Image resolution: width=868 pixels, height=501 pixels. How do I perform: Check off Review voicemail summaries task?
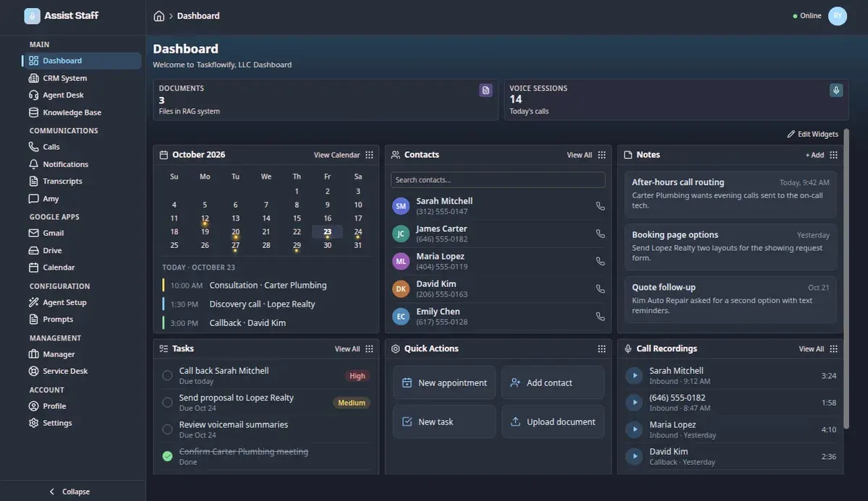tap(167, 429)
